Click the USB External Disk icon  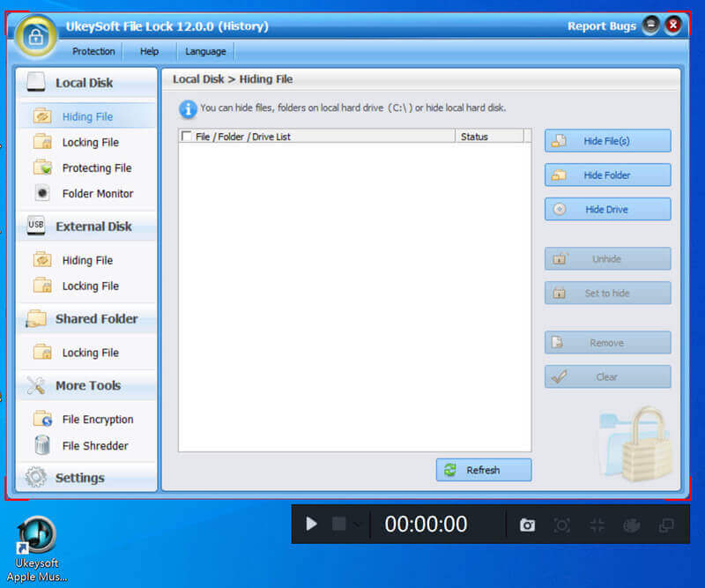(36, 225)
